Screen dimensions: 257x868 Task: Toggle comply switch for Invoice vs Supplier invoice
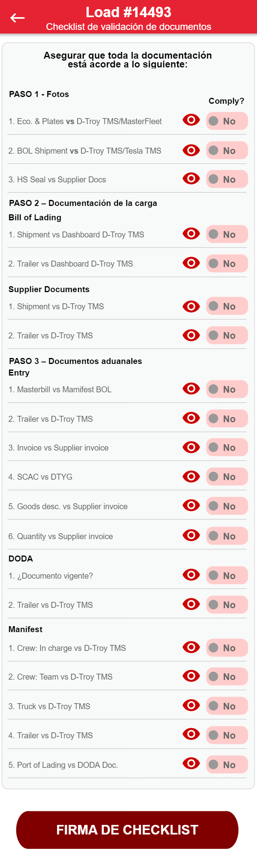pos(227,447)
